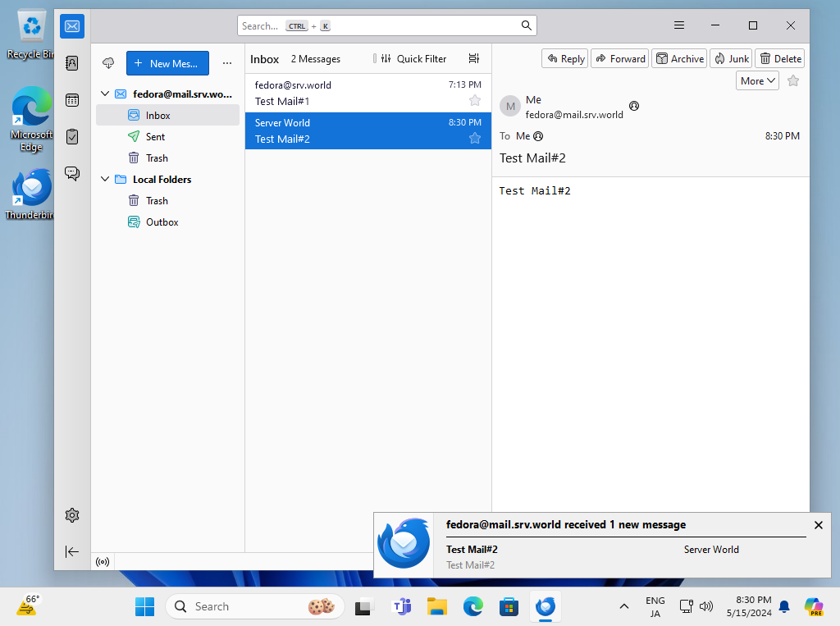Viewport: 840px width, 626px height.
Task: Open Thunderbird settings gear icon
Action: (72, 515)
